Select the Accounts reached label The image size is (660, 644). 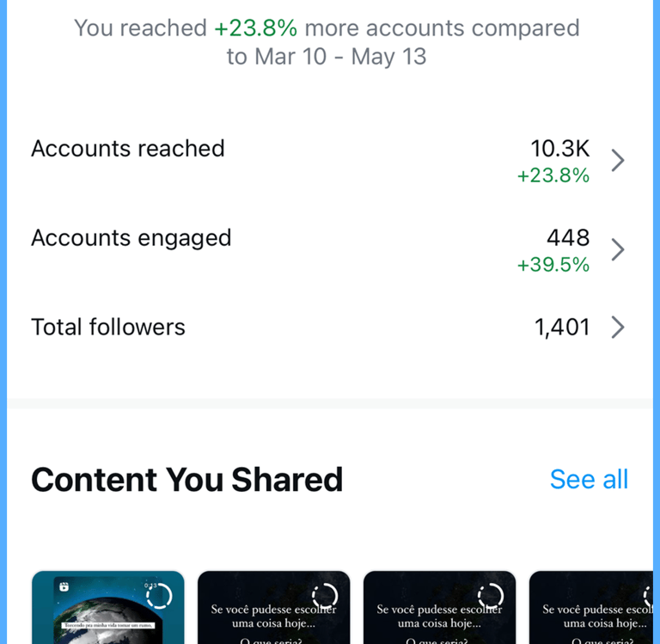click(x=128, y=149)
